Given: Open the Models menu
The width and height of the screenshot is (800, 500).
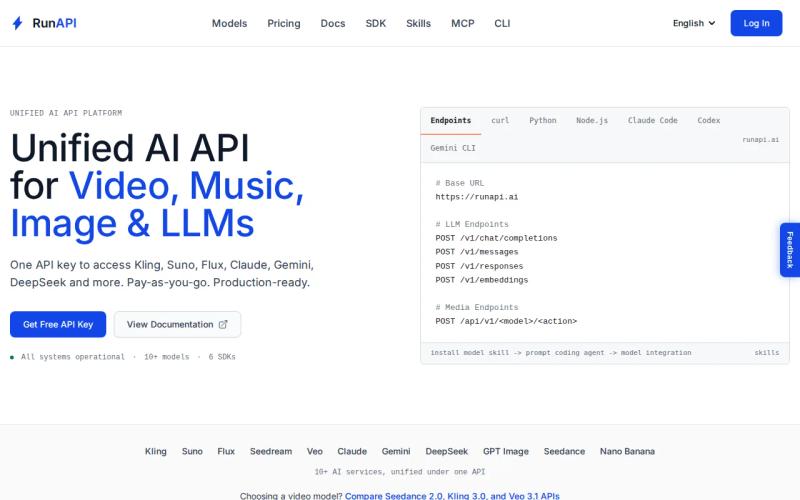Looking at the screenshot, I should (230, 23).
